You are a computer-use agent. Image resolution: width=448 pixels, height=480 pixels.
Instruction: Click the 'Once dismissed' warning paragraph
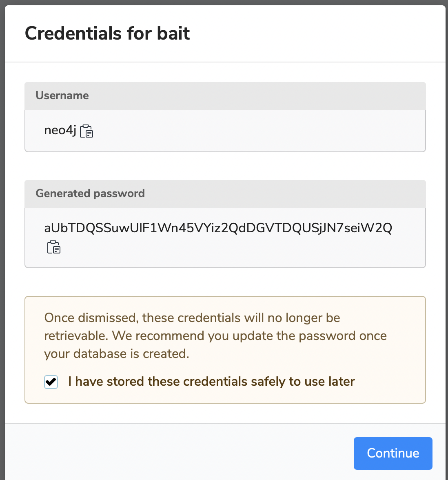[215, 336]
